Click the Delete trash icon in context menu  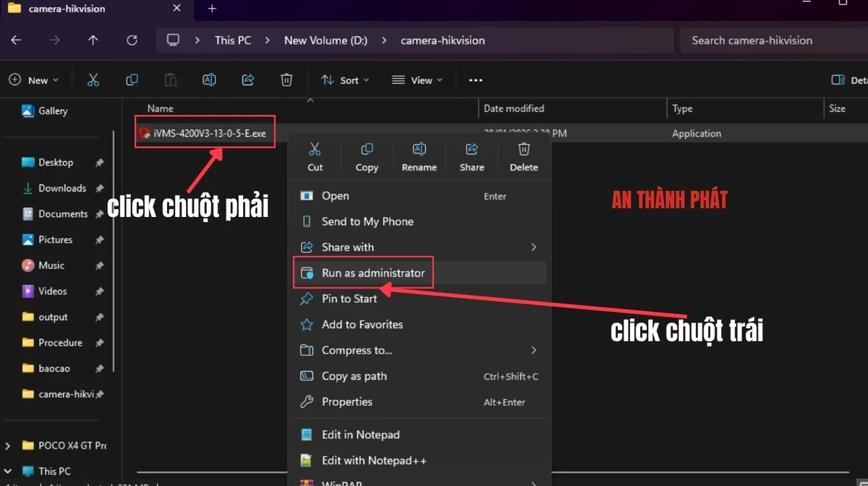coord(524,150)
